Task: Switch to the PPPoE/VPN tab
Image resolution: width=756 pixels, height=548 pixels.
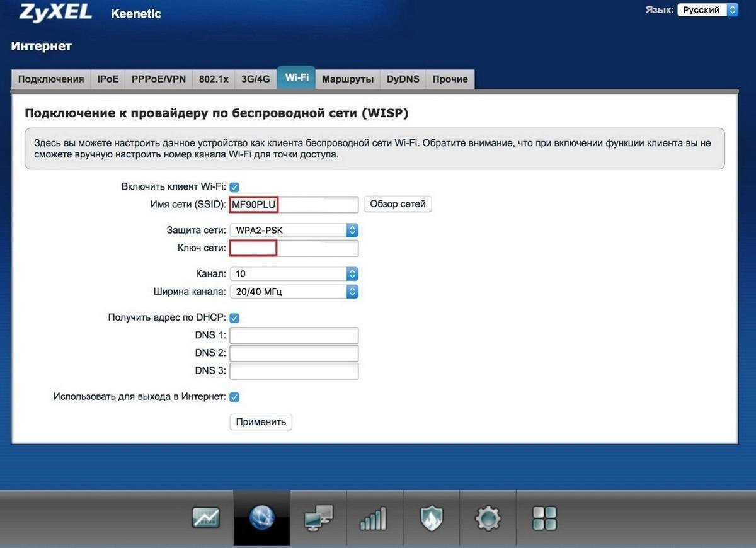Action: (158, 79)
